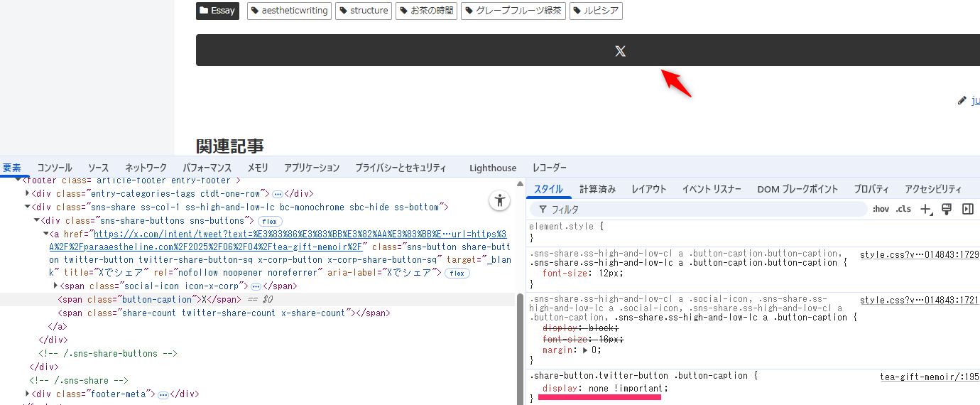Open style.css source link at line 1729
The image size is (980, 405).
pyautogui.click(x=919, y=254)
